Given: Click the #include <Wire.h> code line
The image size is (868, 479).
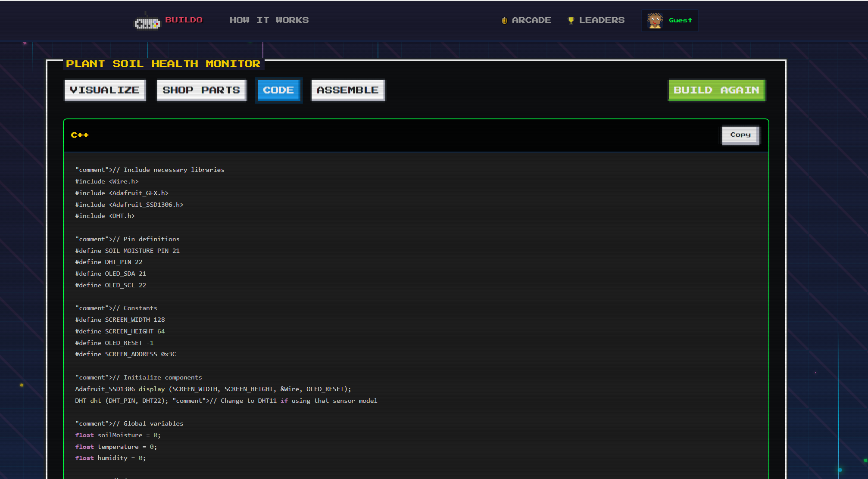Looking at the screenshot, I should [x=107, y=181].
